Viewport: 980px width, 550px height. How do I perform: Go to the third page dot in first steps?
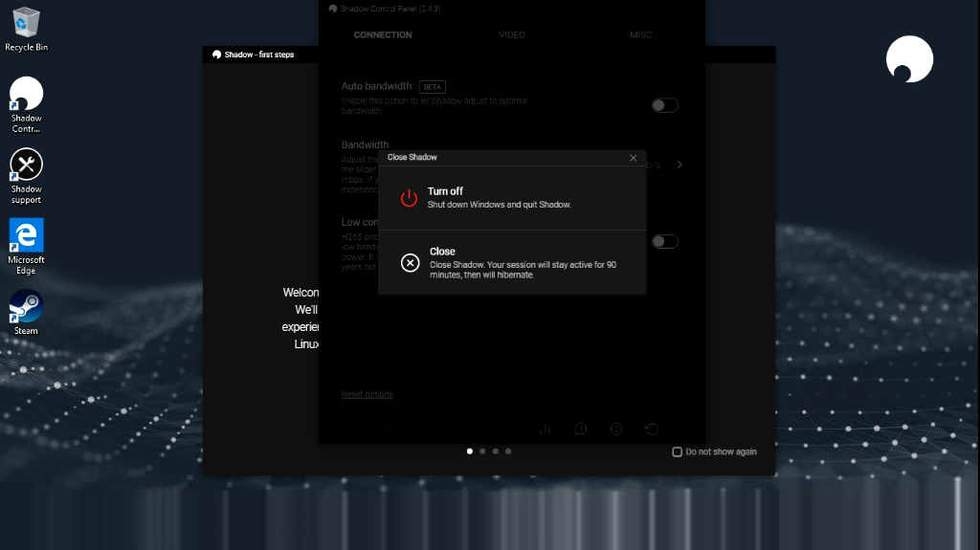[x=496, y=451]
